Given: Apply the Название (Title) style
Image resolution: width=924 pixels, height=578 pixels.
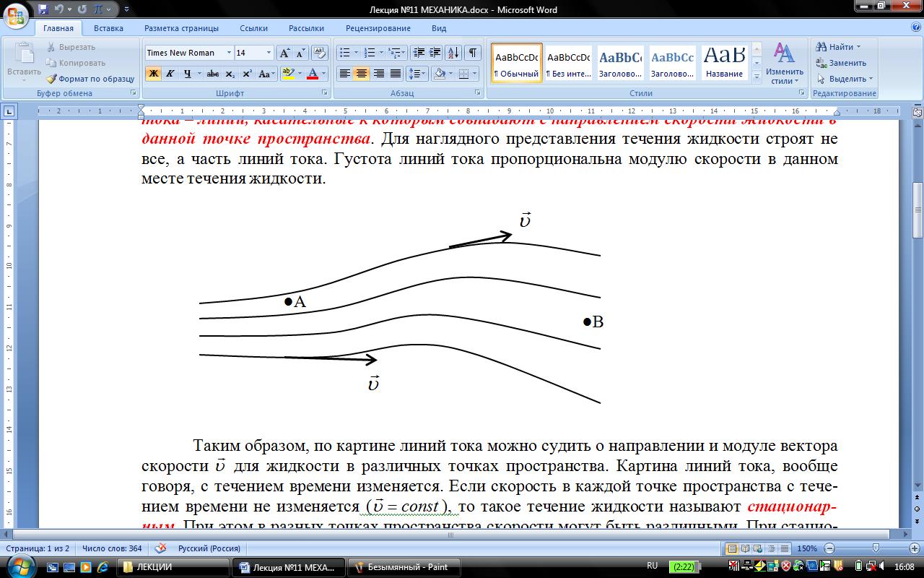Looking at the screenshot, I should [x=725, y=64].
